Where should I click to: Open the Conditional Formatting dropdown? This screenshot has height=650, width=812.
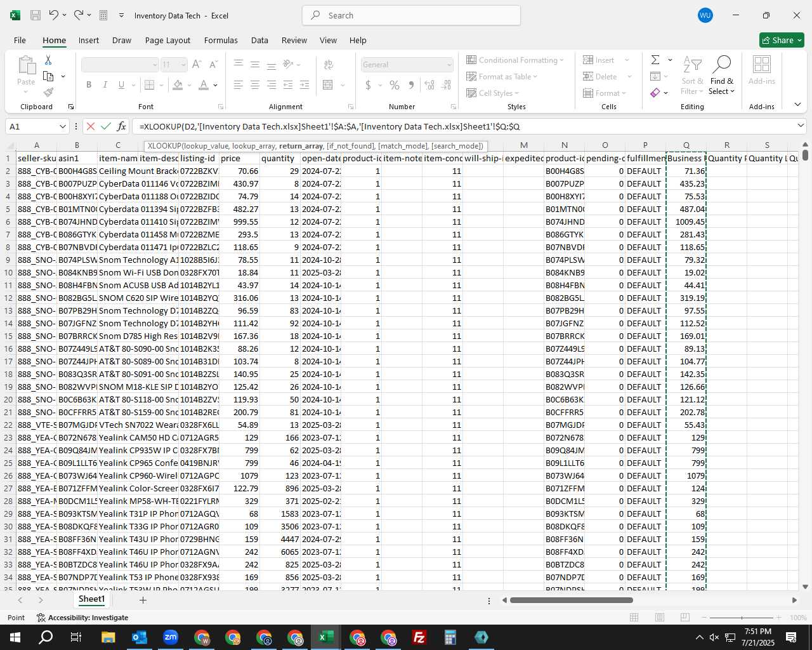pyautogui.click(x=515, y=60)
